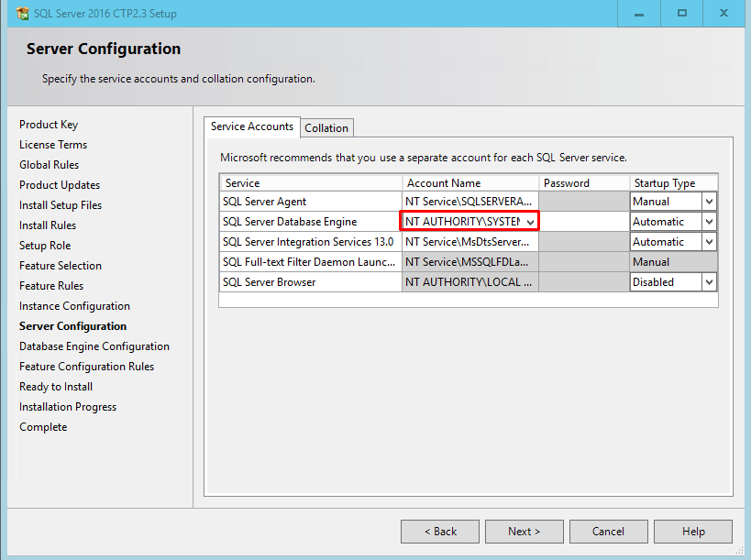751x560 pixels.
Task: Open Help for this setup page
Action: [x=693, y=532]
